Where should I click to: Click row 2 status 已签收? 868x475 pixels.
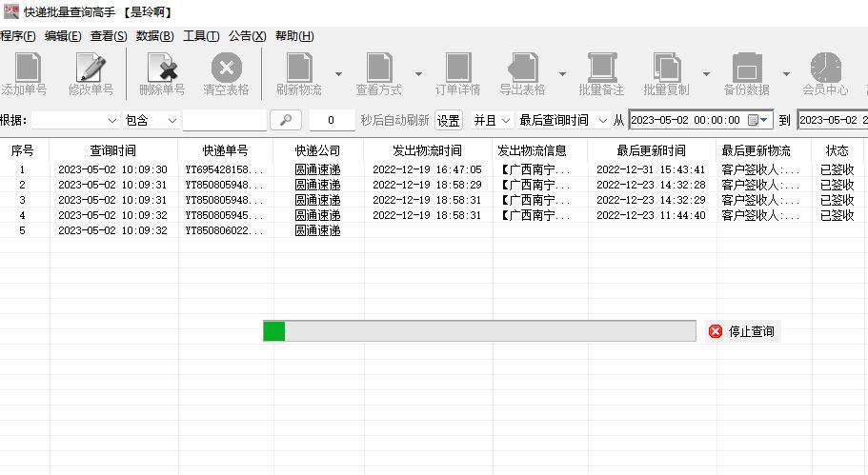tap(837, 185)
